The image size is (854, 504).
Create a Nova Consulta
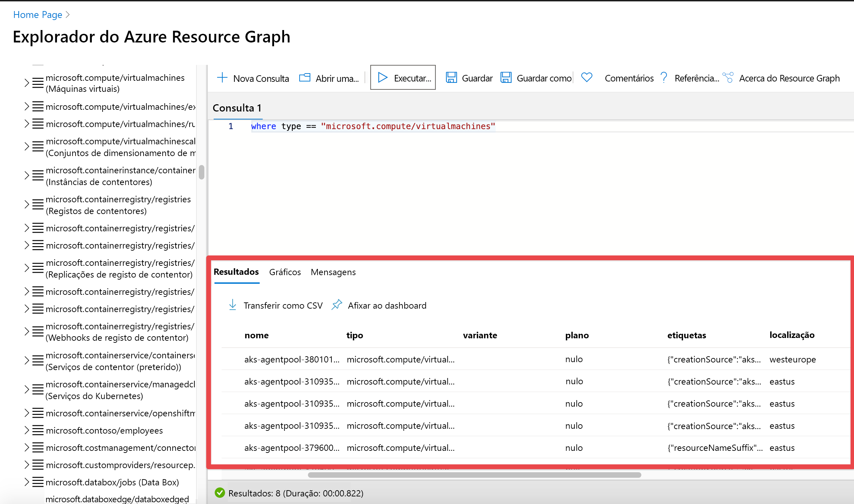[x=253, y=78]
